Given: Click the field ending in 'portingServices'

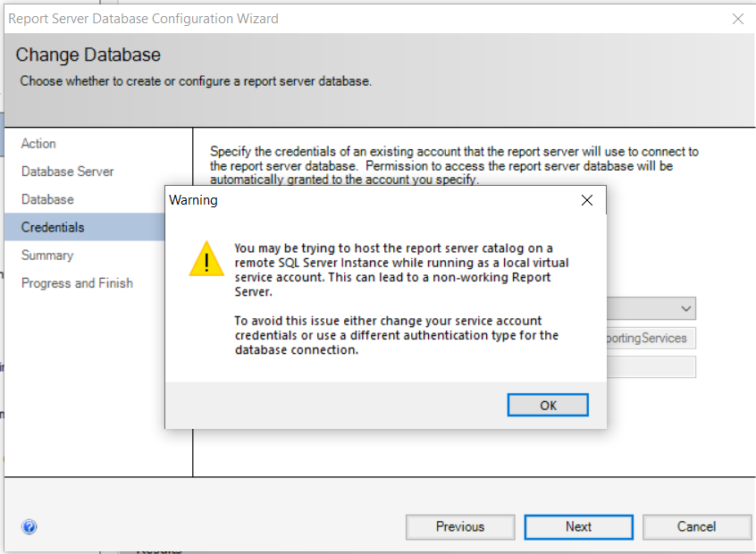Looking at the screenshot, I should click(x=651, y=338).
